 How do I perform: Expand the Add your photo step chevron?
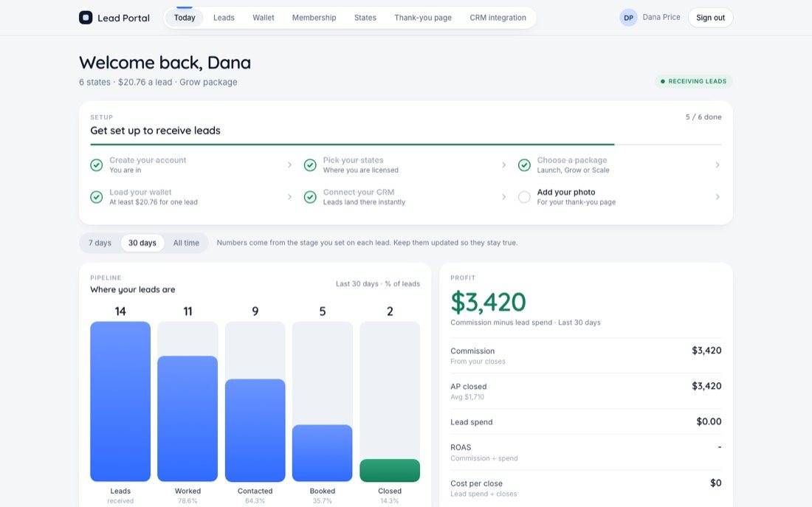718,197
